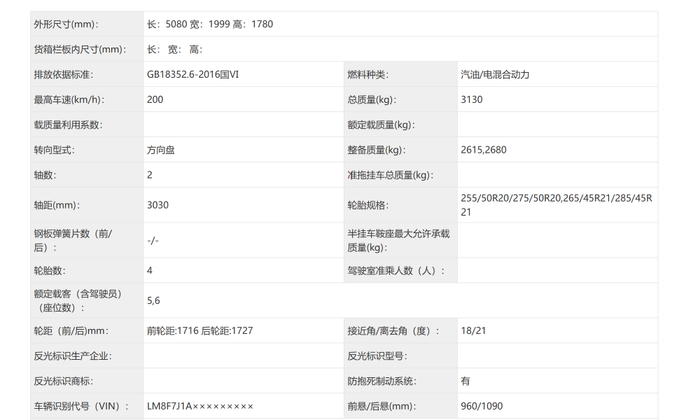The height and width of the screenshot is (420, 700).
Task: Select the total mass value 3130
Action: pos(471,100)
